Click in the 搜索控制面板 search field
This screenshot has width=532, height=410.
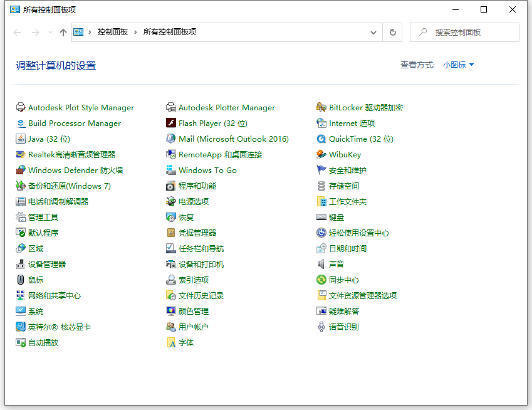click(x=464, y=32)
